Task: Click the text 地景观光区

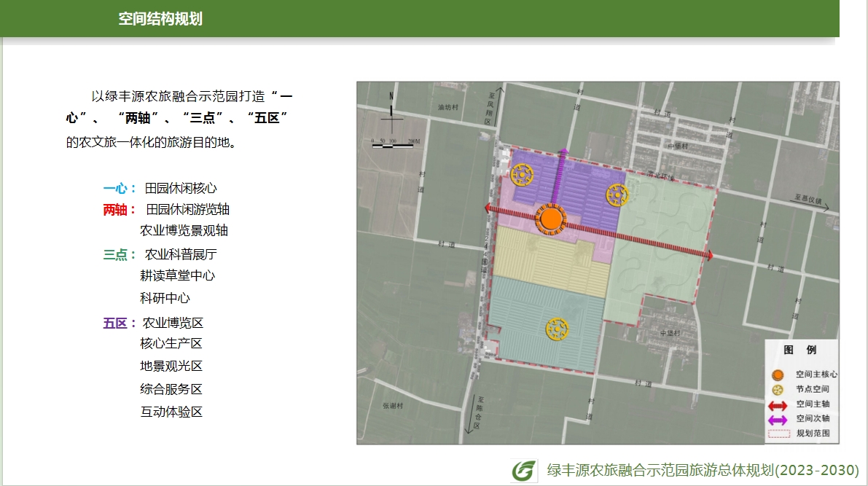Action: pyautogui.click(x=171, y=367)
